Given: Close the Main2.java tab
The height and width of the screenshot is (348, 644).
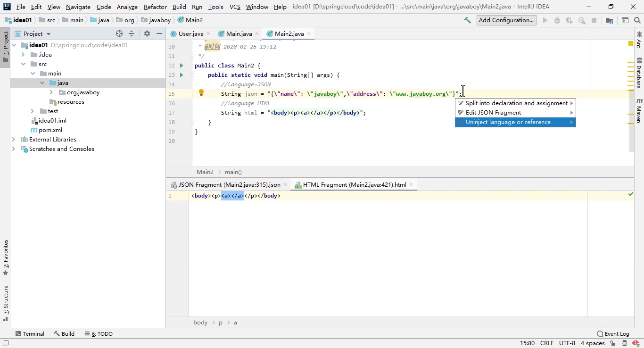Looking at the screenshot, I should coord(309,33).
